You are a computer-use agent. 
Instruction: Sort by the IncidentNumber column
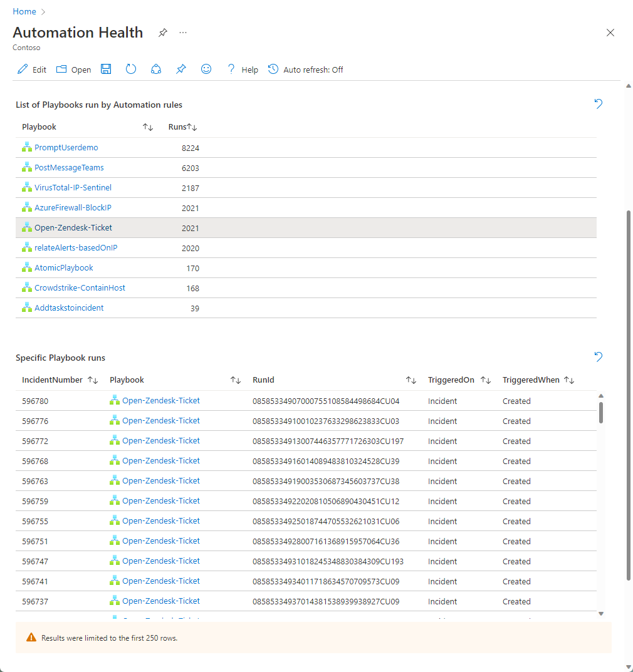pyautogui.click(x=93, y=380)
